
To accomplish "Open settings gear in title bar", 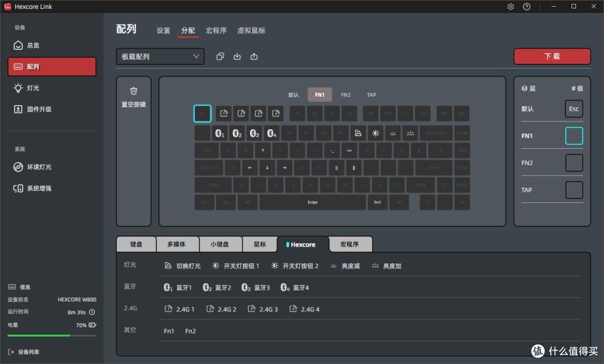I will click(511, 7).
